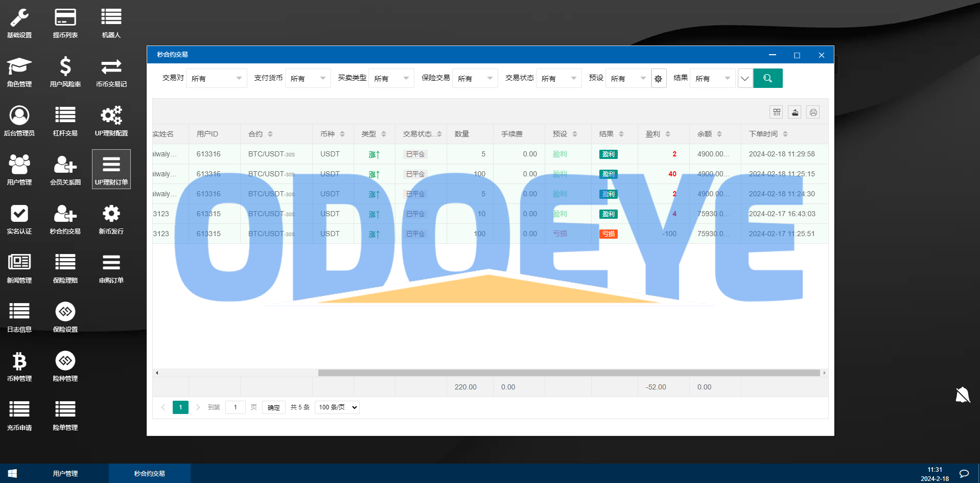The width and height of the screenshot is (980, 483).
Task: Click the page number input field
Action: (236, 407)
